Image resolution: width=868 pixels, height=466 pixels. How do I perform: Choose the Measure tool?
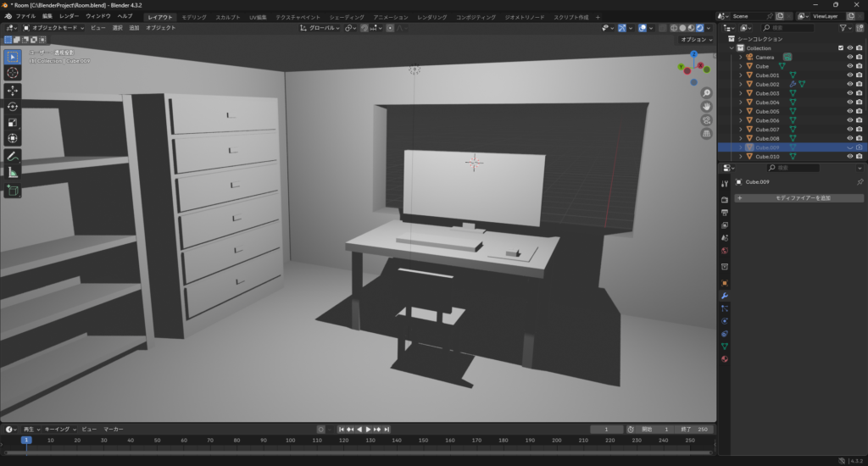(13, 173)
